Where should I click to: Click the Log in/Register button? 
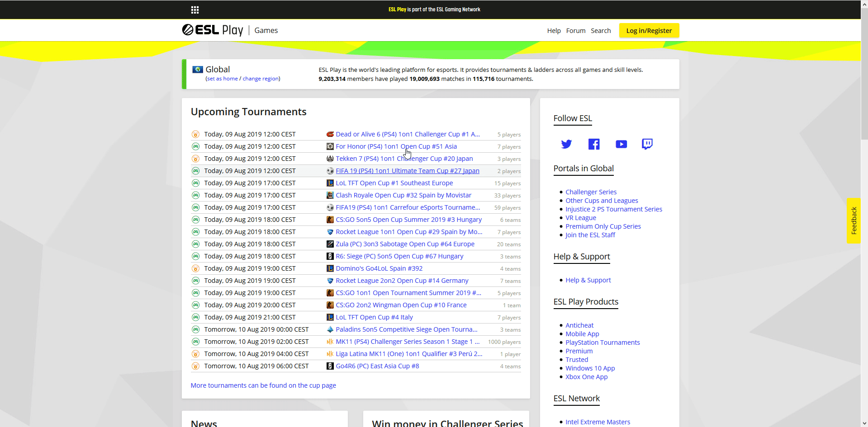(x=649, y=30)
